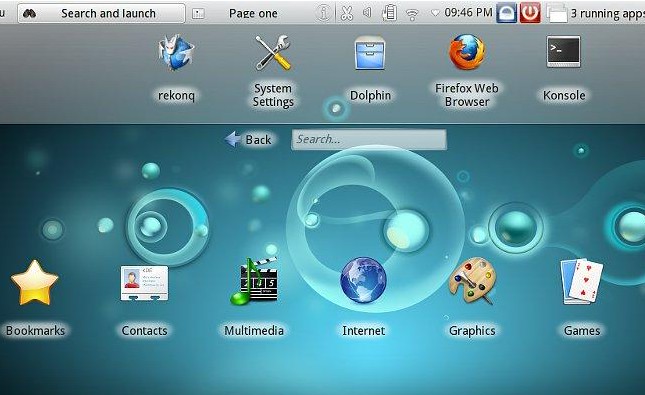Open the Games cards category

point(581,282)
